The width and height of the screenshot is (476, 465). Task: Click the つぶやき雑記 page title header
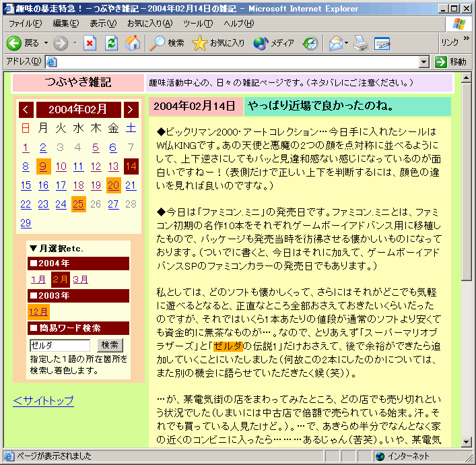coord(78,82)
